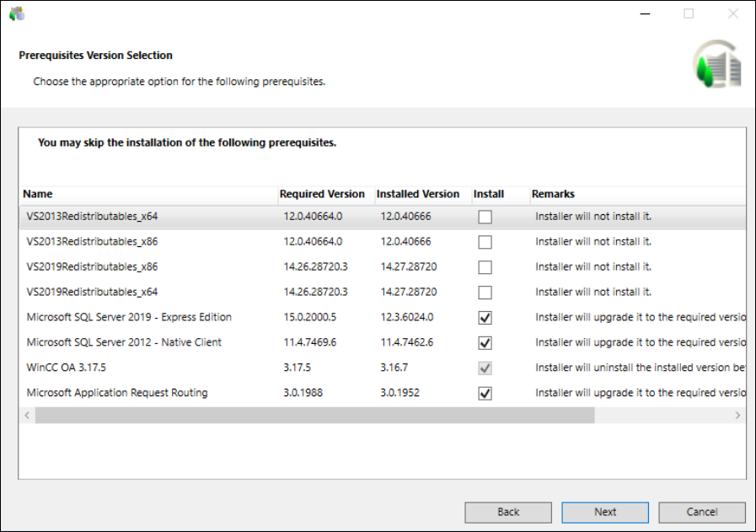Sort by Required Version column header
756x532 pixels.
coord(322,194)
